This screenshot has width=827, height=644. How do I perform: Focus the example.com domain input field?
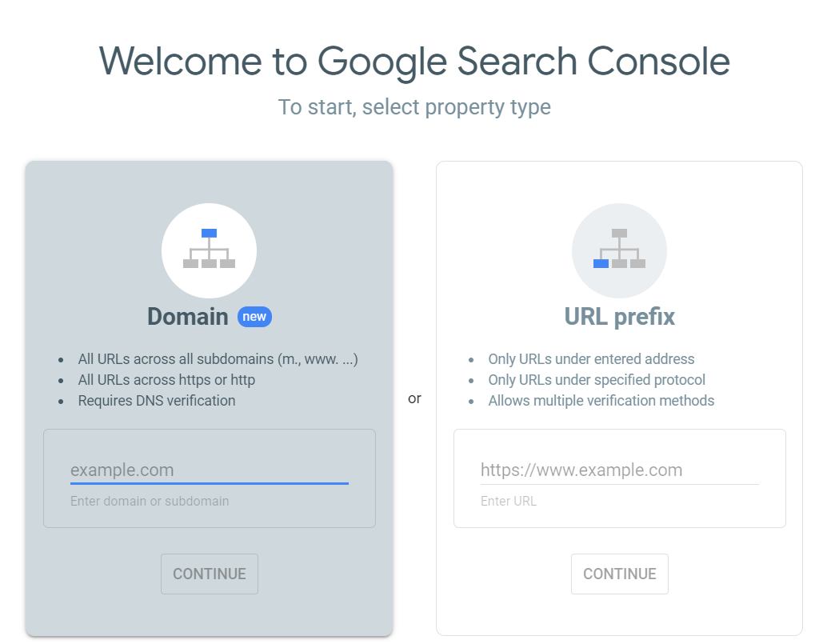210,470
